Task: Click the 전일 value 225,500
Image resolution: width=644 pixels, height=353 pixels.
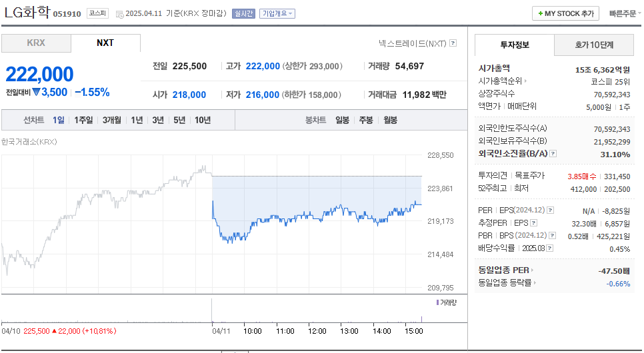Action: pyautogui.click(x=189, y=66)
